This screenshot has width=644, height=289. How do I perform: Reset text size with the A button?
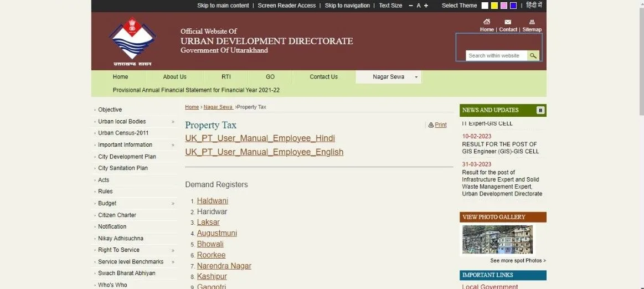(x=419, y=6)
